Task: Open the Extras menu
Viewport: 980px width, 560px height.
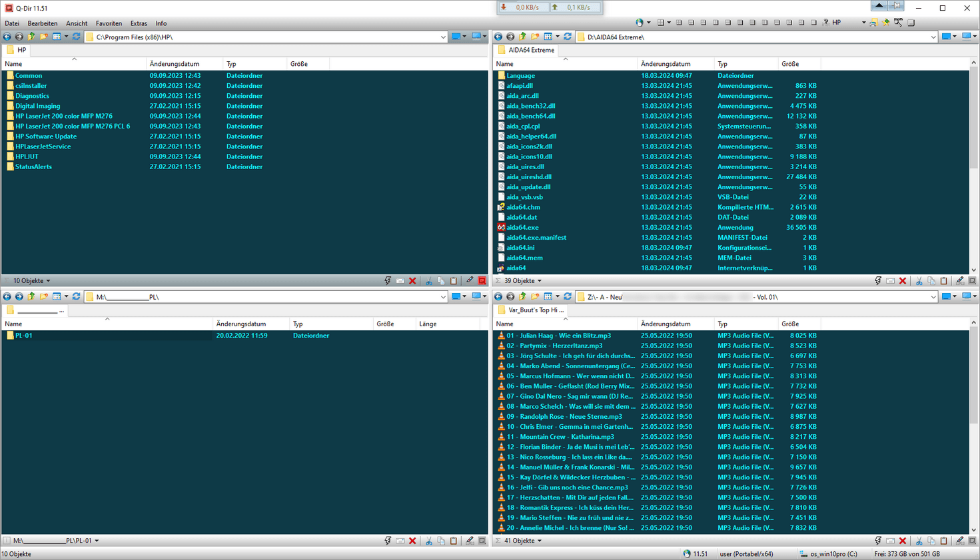Action: point(139,23)
